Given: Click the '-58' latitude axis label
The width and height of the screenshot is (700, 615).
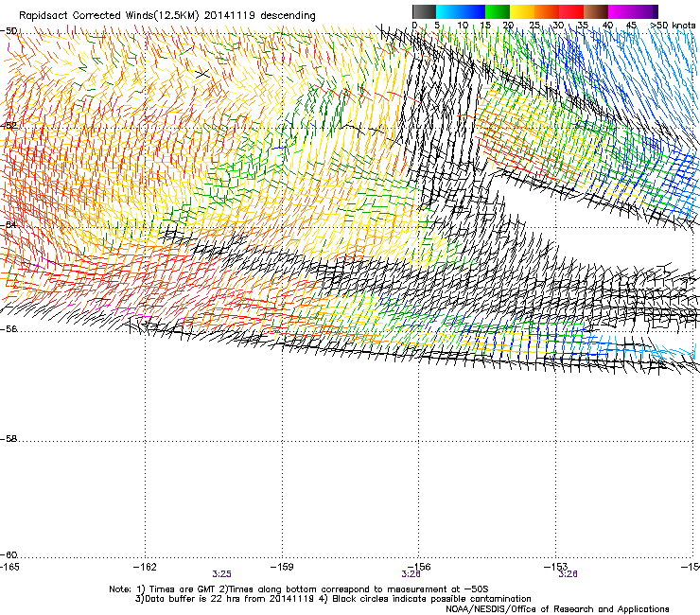Looking at the screenshot, I should click(9, 439).
